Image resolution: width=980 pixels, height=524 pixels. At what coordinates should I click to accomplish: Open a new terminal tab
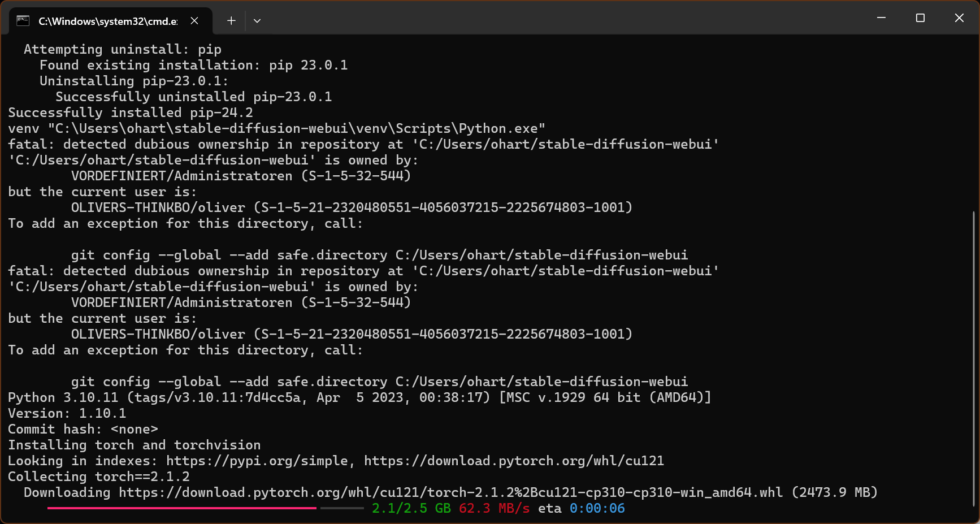pos(231,21)
